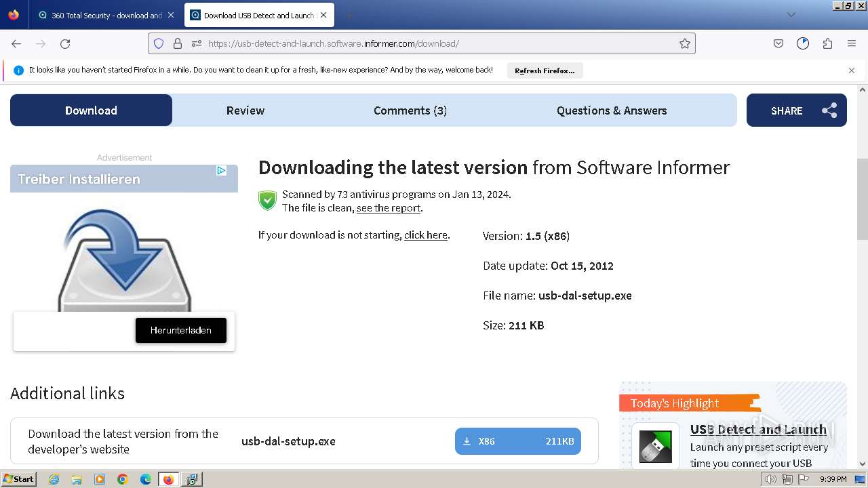This screenshot has width=868, height=488.
Task: Click the page vertical scrollbar thumb
Action: click(x=863, y=199)
